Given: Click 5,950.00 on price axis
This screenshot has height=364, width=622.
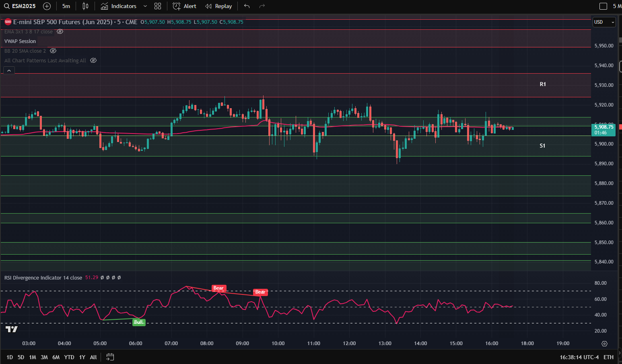Looking at the screenshot, I should 604,46.
